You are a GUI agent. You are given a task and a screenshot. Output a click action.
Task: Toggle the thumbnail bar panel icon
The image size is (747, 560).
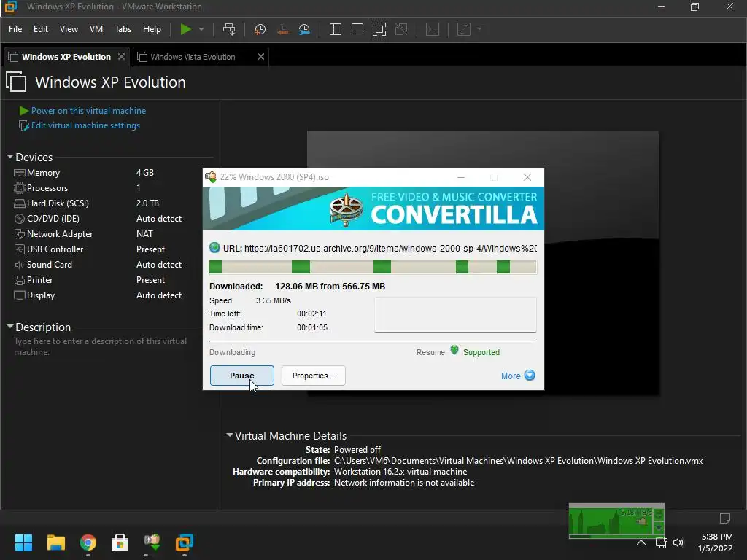pos(357,29)
